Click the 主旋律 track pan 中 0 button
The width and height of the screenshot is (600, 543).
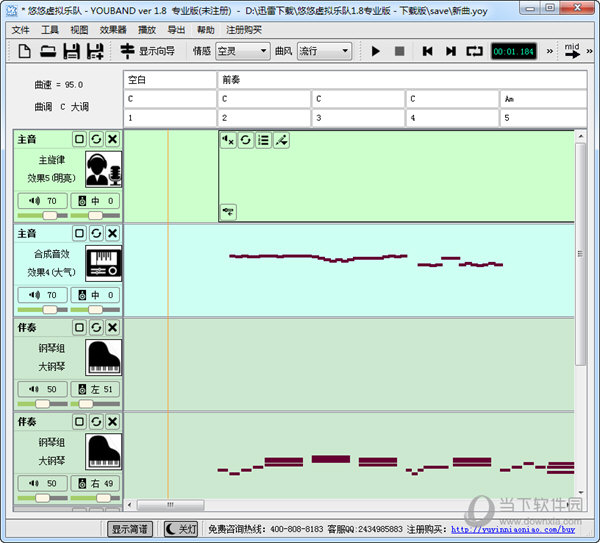[95, 201]
